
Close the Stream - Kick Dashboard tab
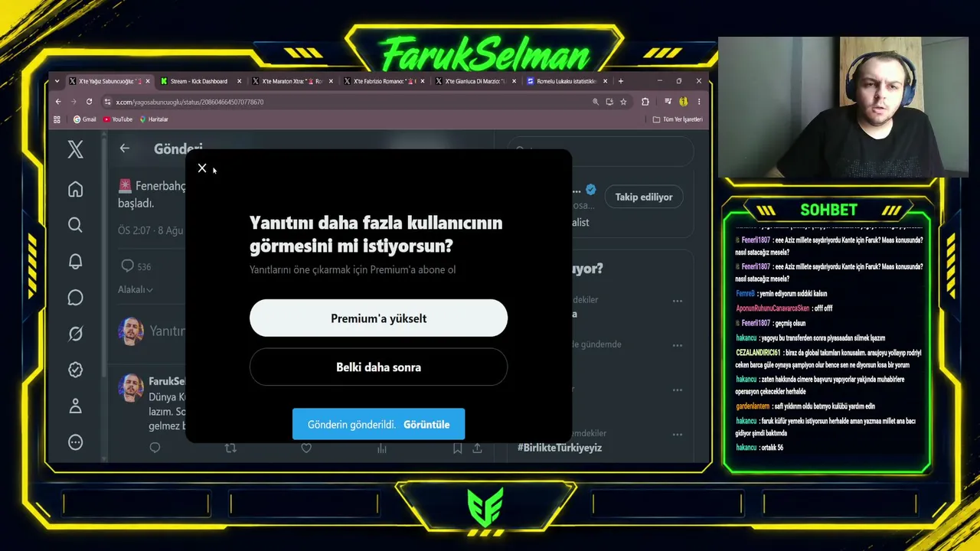point(239,81)
